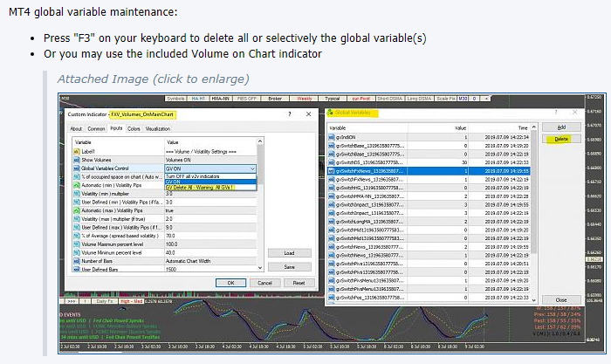611x364 pixels.
Task: Click the Load button
Action: pyautogui.click(x=290, y=253)
